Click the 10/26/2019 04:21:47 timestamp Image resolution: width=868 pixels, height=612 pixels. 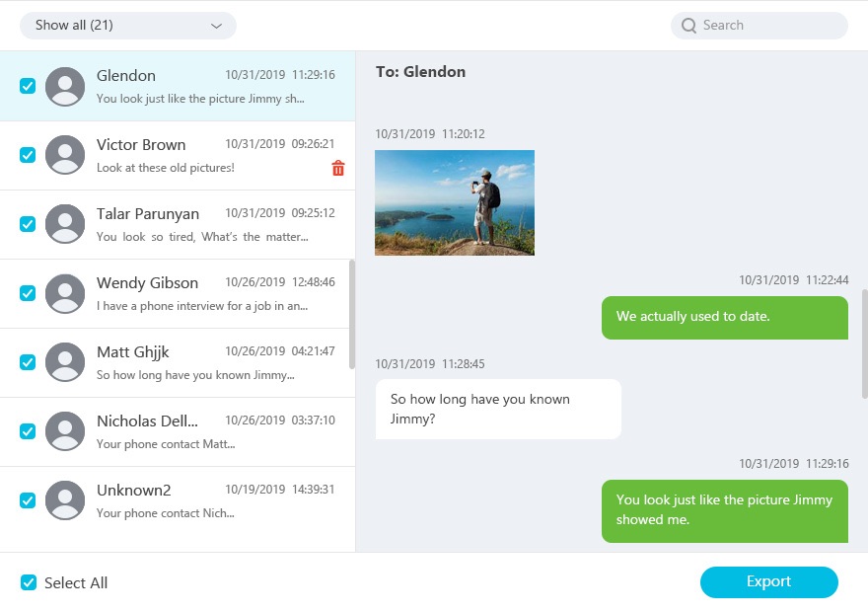pyautogui.click(x=279, y=351)
